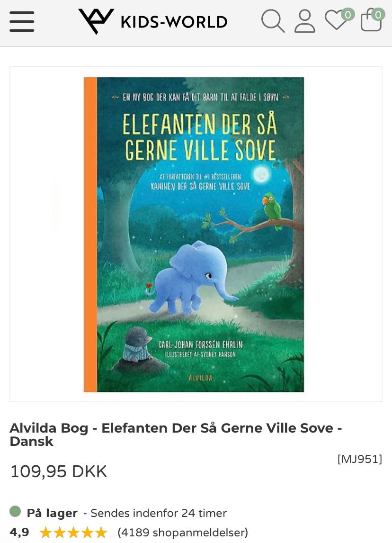The image size is (392, 543).
Task: Open the hamburger menu
Action: click(22, 21)
